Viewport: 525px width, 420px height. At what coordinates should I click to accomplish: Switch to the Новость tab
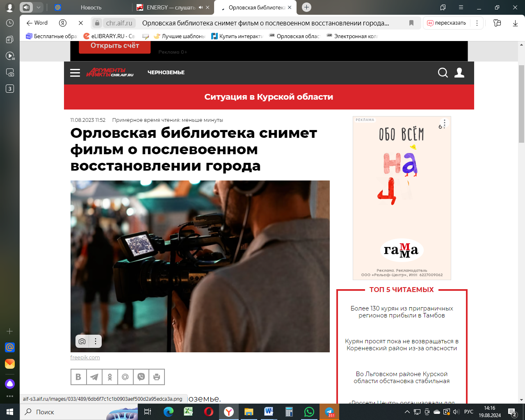pyautogui.click(x=91, y=7)
